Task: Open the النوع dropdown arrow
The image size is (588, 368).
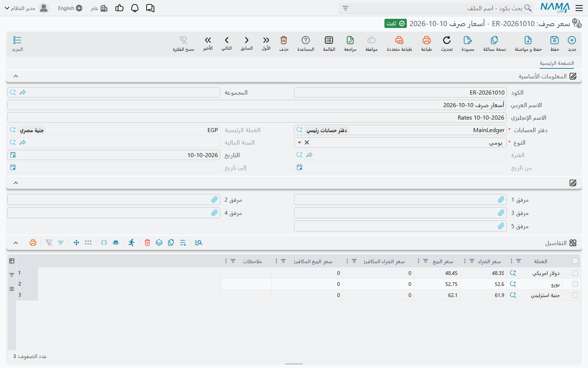Action: click(x=300, y=142)
